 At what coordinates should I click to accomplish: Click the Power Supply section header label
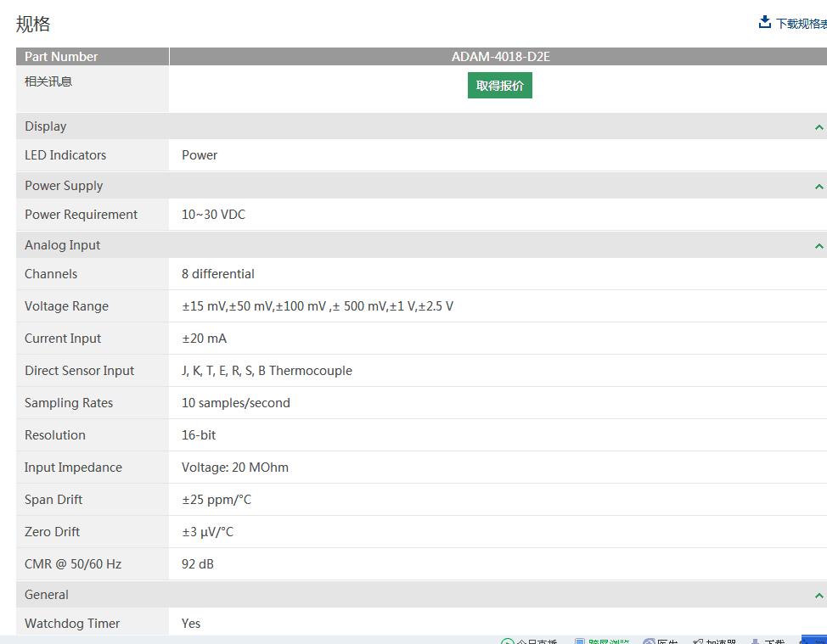coord(64,186)
